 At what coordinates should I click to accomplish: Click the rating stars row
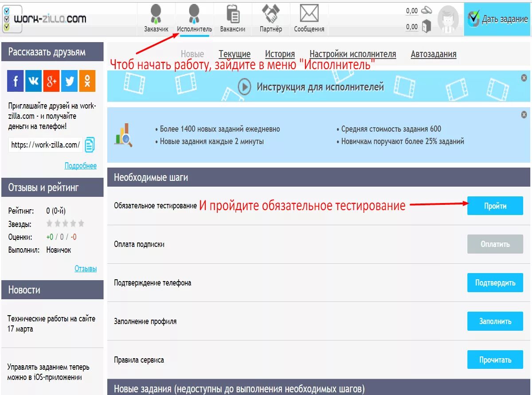pos(65,223)
